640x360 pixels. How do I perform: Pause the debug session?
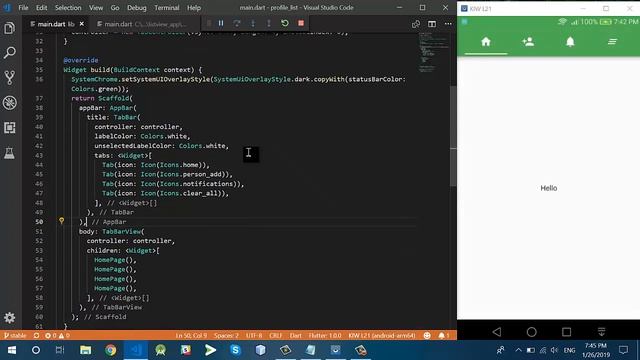pyautogui.click(x=221, y=23)
